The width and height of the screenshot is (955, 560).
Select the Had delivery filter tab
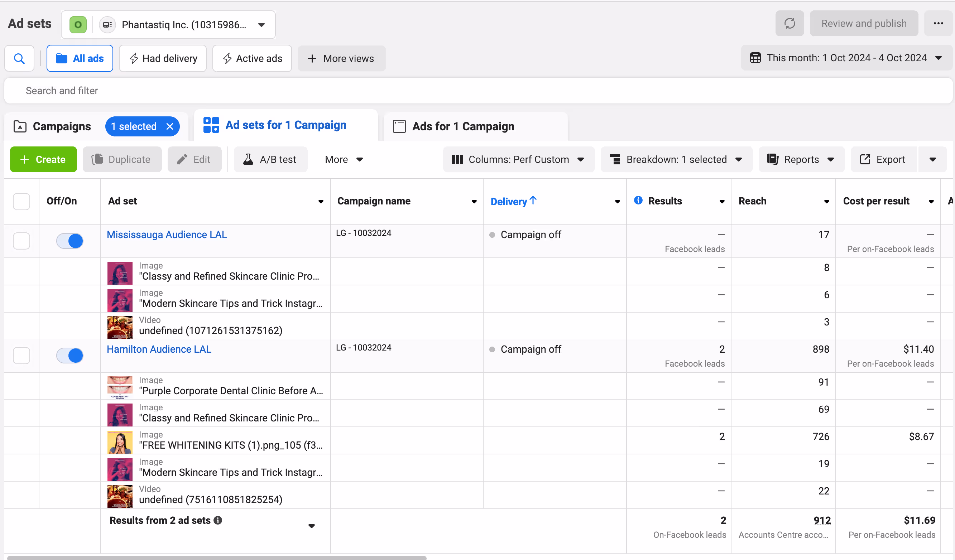point(162,58)
